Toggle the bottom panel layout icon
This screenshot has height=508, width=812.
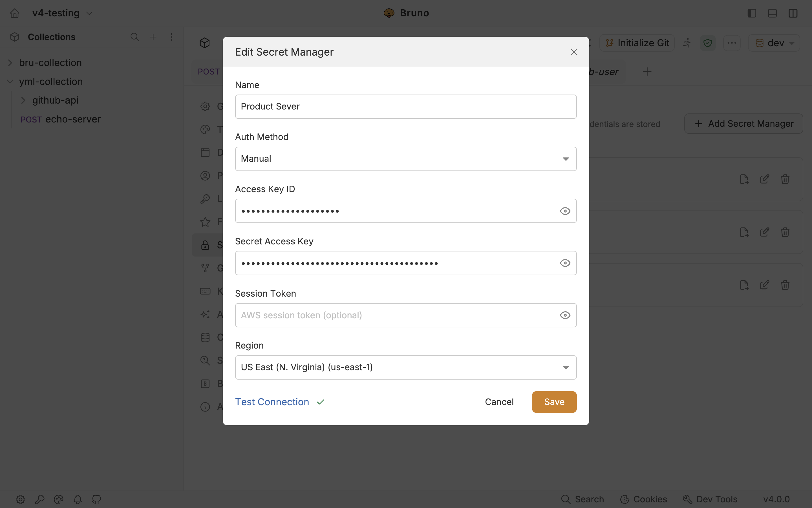click(x=772, y=13)
